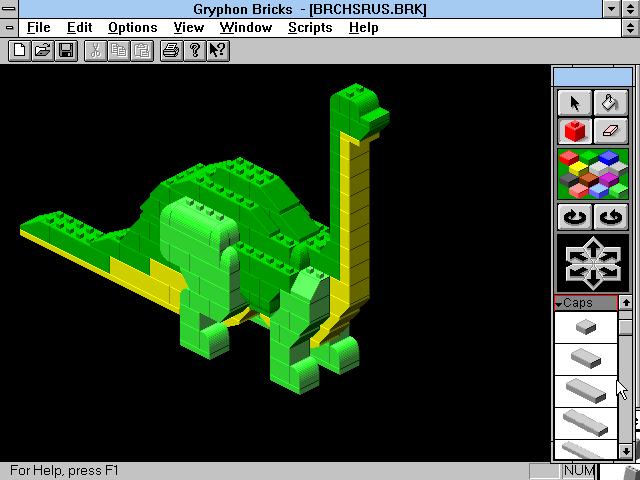Screen dimensions: 640x480
Task: Click the NUM indicator in status bar
Action: 579,471
